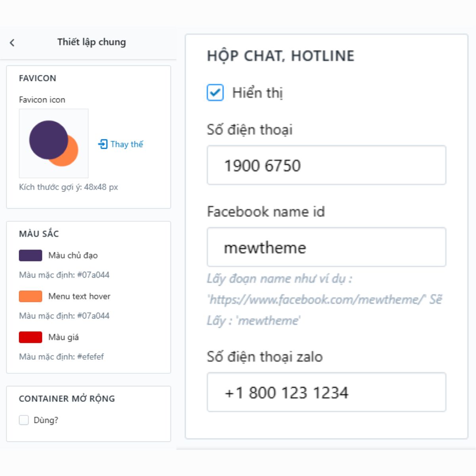Select the favicon preview image
Screen dimensions: 476x476
pos(54,143)
